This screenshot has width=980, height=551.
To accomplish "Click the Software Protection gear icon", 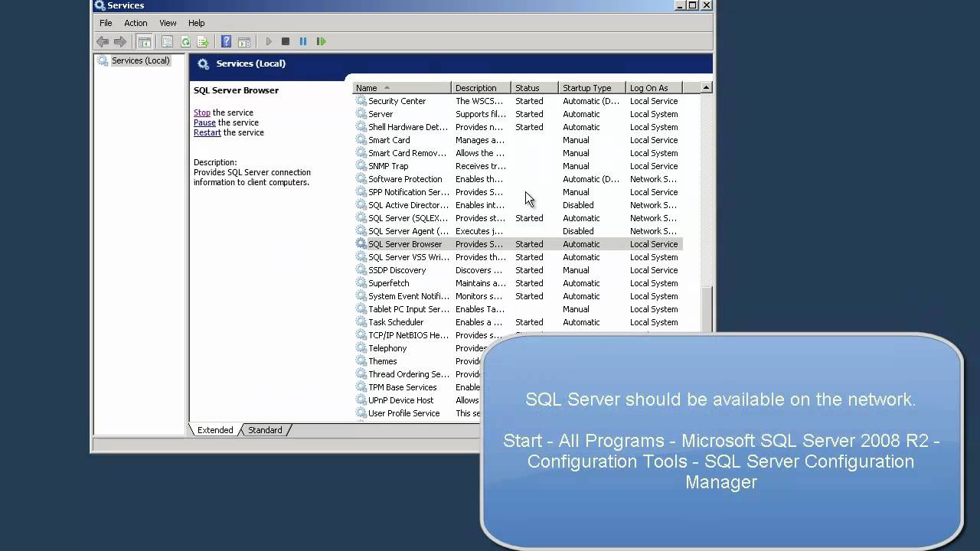I will (x=361, y=179).
